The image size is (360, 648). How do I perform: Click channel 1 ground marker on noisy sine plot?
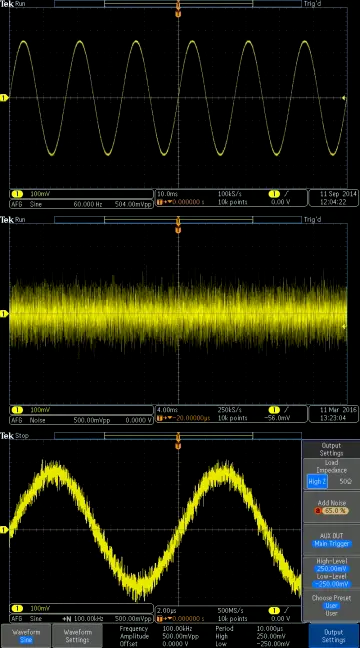4,529
